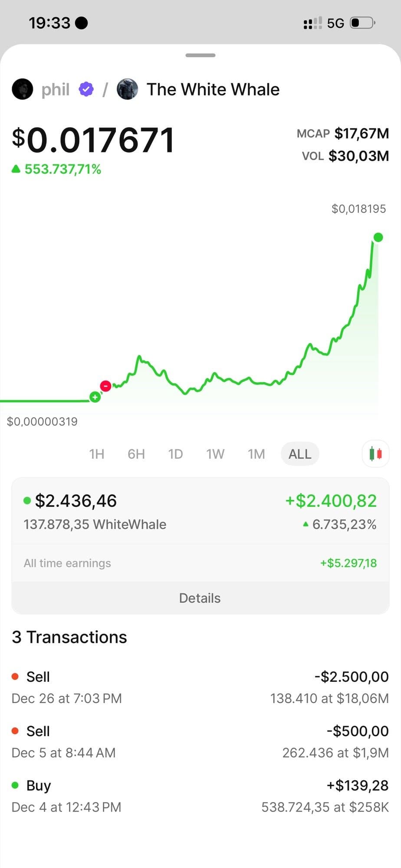
Task: Open the Dec 26 Sell transaction
Action: pyautogui.click(x=200, y=687)
